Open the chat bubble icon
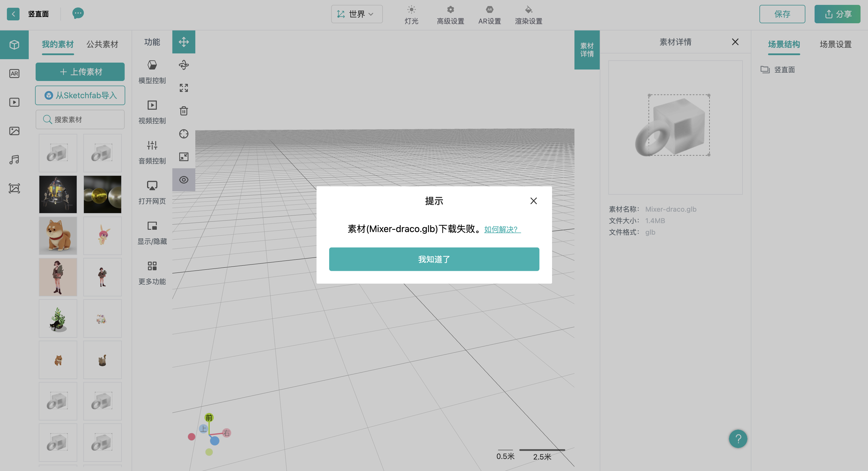This screenshot has height=471, width=868. click(x=78, y=13)
